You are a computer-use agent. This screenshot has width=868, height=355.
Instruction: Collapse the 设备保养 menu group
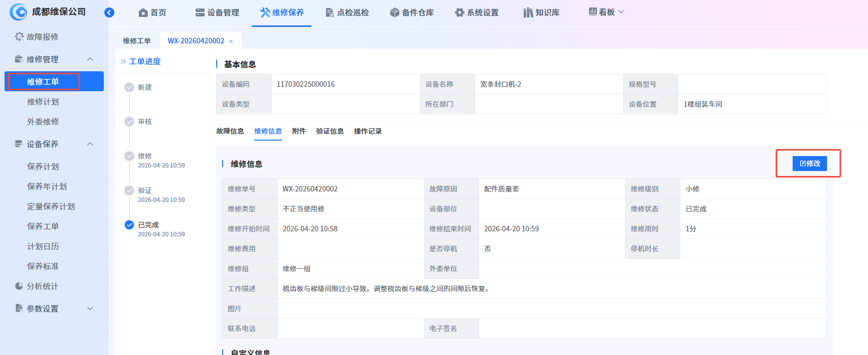click(x=90, y=144)
